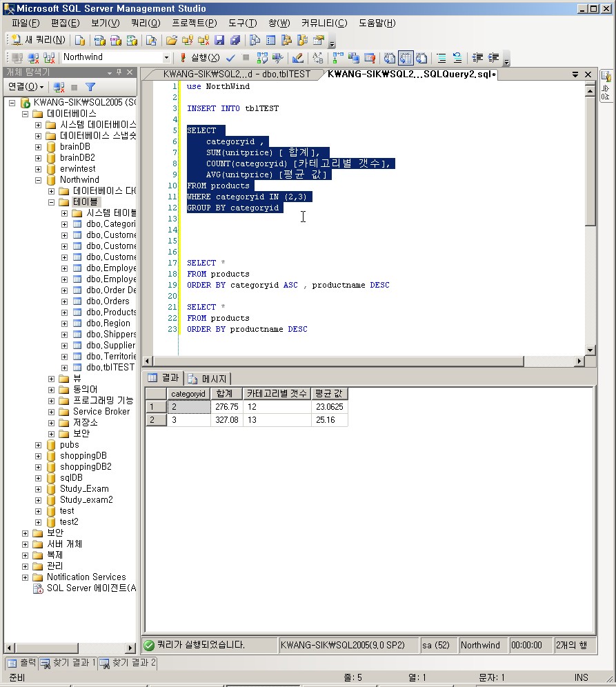
Task: Collapse the 테이블 (Tables) folder
Action: click(51, 202)
